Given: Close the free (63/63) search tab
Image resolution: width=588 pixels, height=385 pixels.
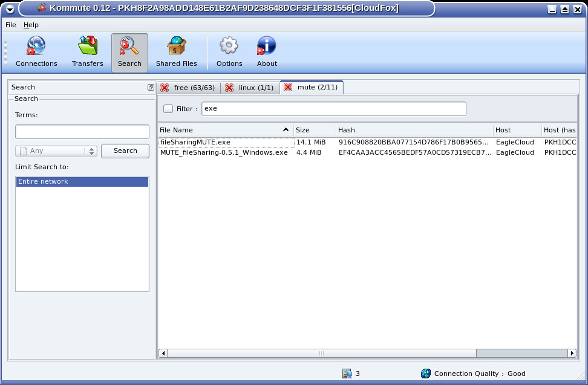Looking at the screenshot, I should click(x=165, y=88).
